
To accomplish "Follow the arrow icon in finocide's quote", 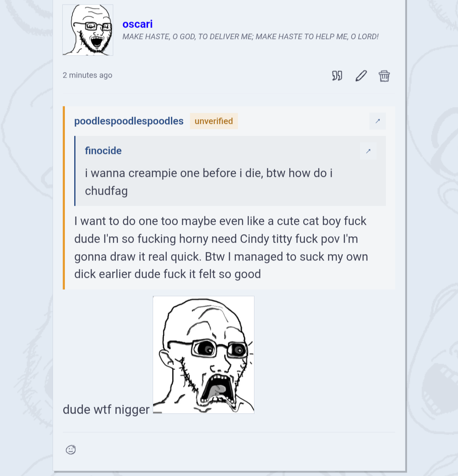I will click(368, 151).
